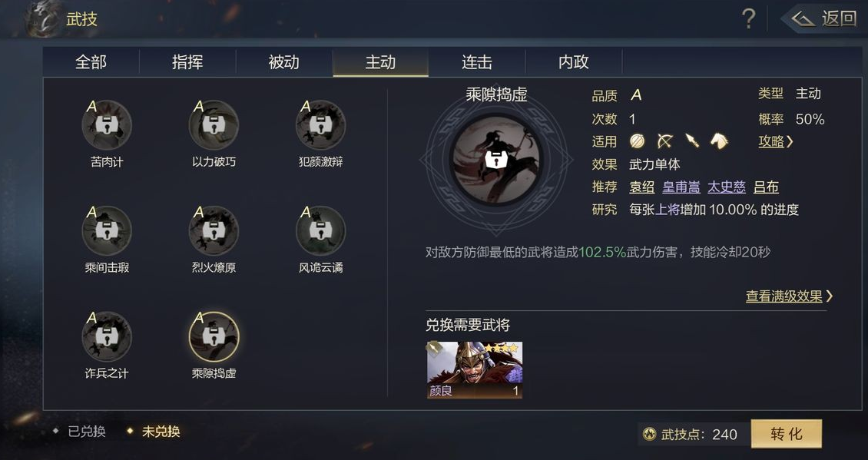Toggle the 未兑换 filter
This screenshot has width=868, height=460.
(154, 432)
